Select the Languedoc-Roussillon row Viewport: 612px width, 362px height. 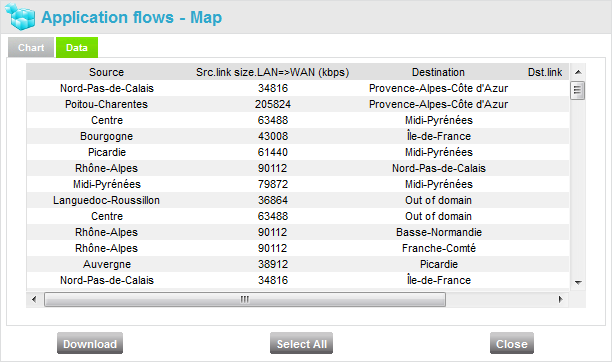(x=298, y=200)
